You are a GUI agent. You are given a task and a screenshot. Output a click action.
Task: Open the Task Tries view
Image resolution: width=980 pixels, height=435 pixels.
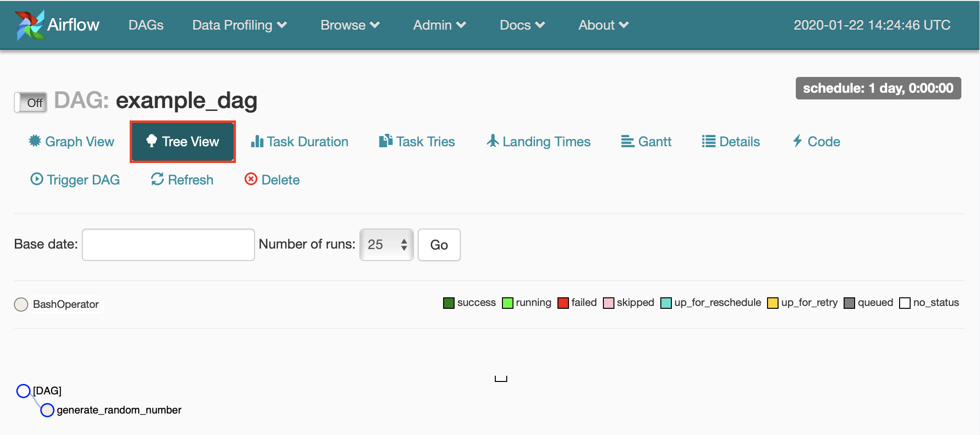(x=416, y=141)
